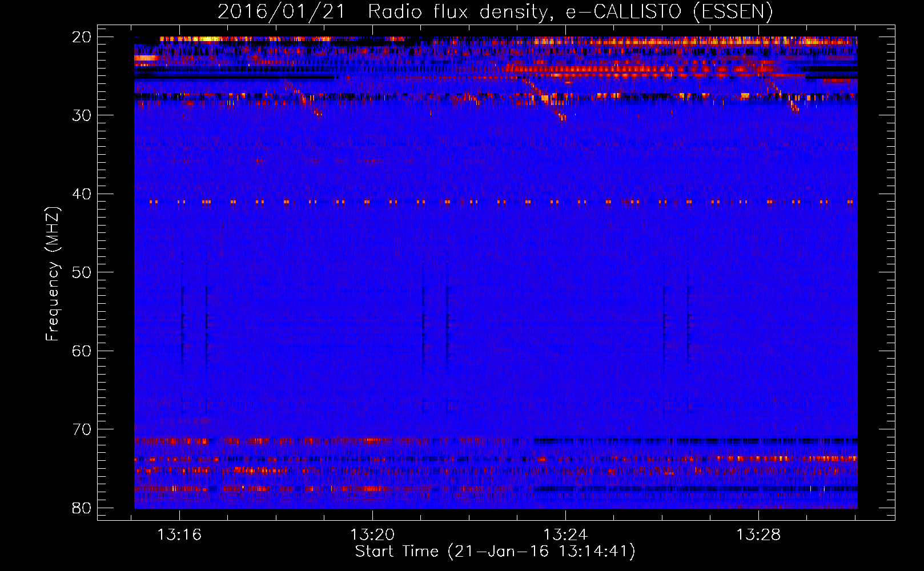Viewport: 924px width, 571px height.
Task: Click the "60" frequency tick label
Action: click(x=82, y=351)
